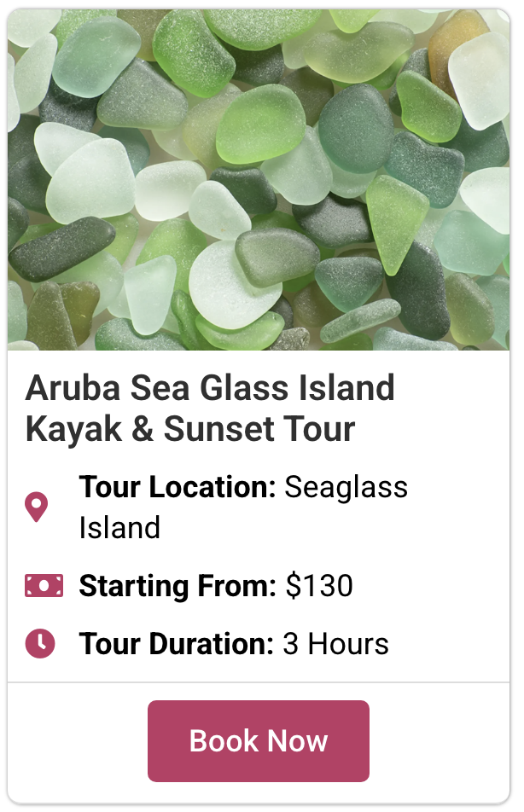This screenshot has height=812, width=524.
Task: Click the 3 Hours duration value
Action: [335, 643]
